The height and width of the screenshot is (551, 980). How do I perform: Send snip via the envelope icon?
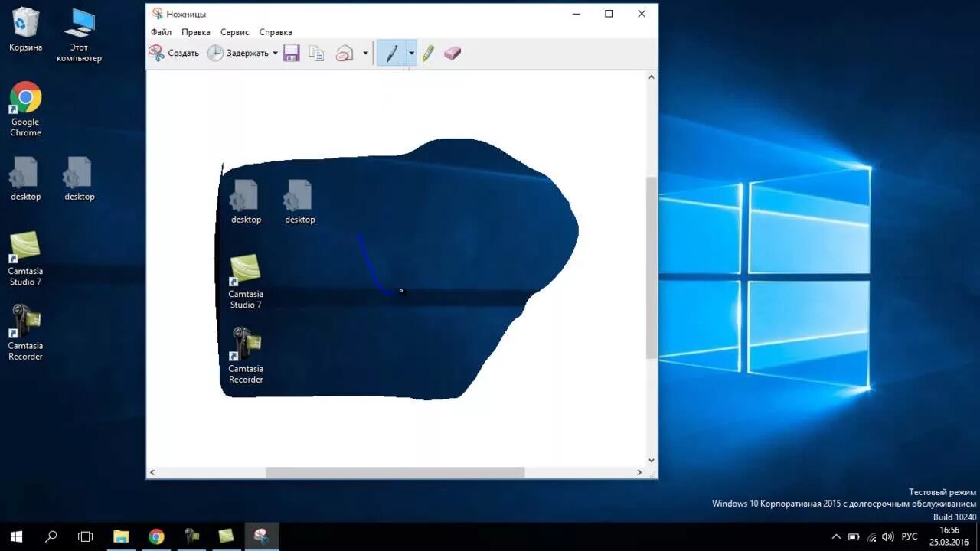(x=345, y=54)
